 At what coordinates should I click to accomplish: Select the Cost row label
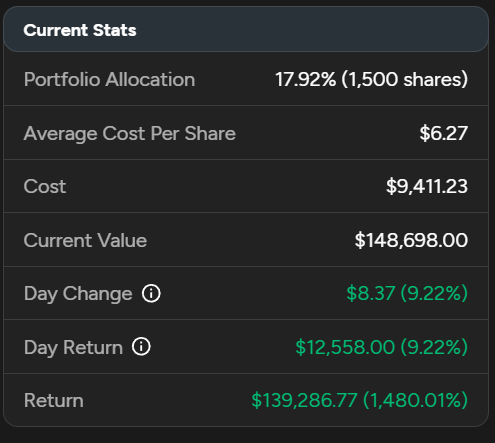tap(45, 186)
